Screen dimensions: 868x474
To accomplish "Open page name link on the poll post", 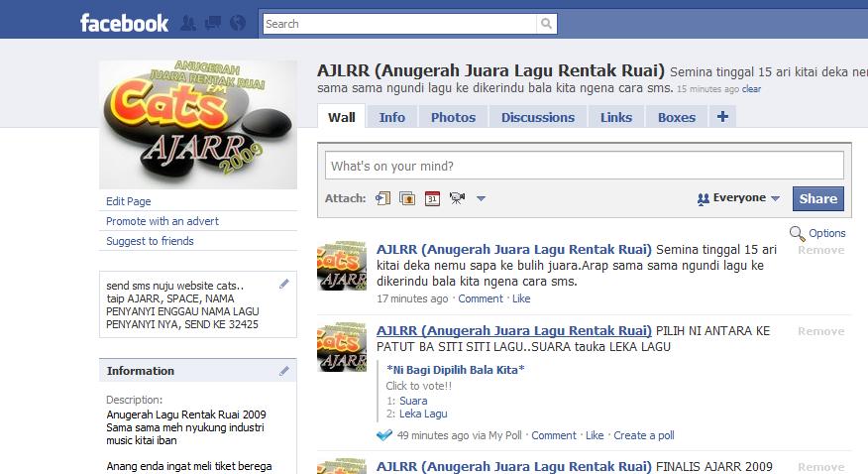I will [x=513, y=330].
